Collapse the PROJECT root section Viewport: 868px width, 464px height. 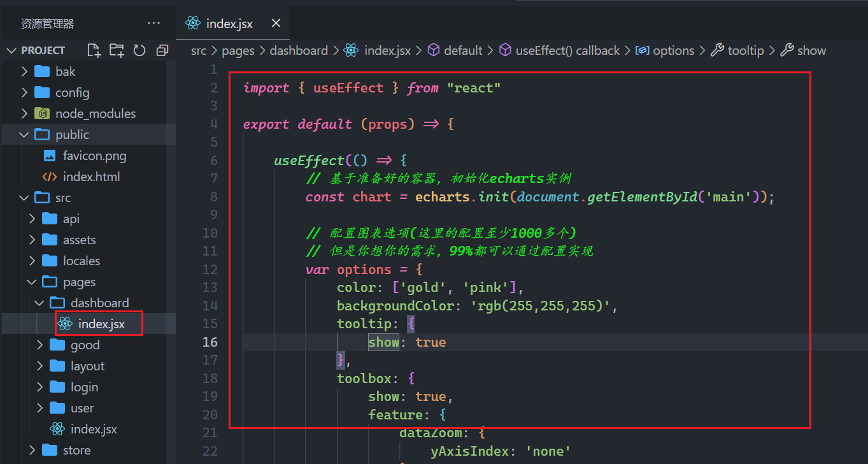tap(11, 50)
